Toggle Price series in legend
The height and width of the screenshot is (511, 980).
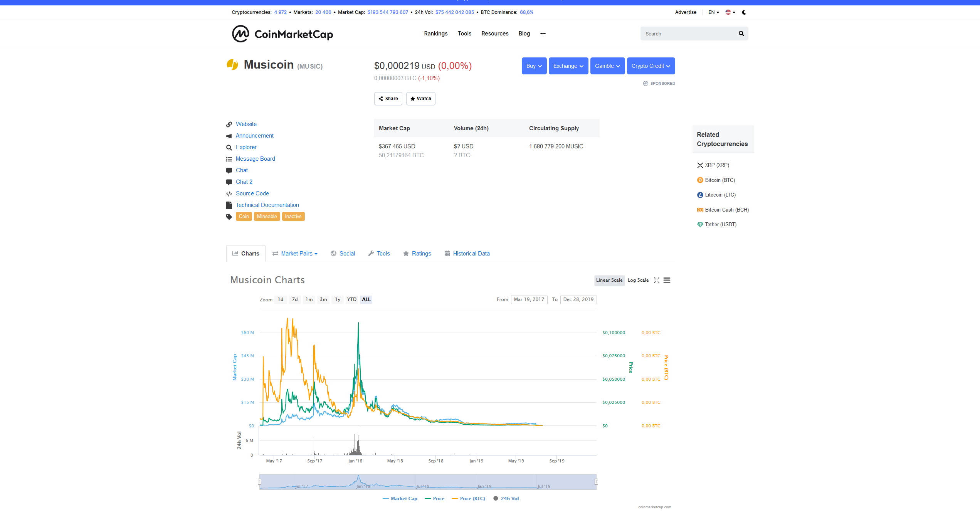pyautogui.click(x=434, y=499)
